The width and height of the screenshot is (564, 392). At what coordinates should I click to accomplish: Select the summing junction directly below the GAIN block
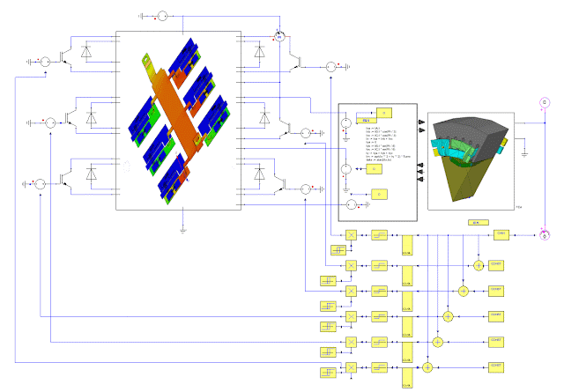coord(479,266)
